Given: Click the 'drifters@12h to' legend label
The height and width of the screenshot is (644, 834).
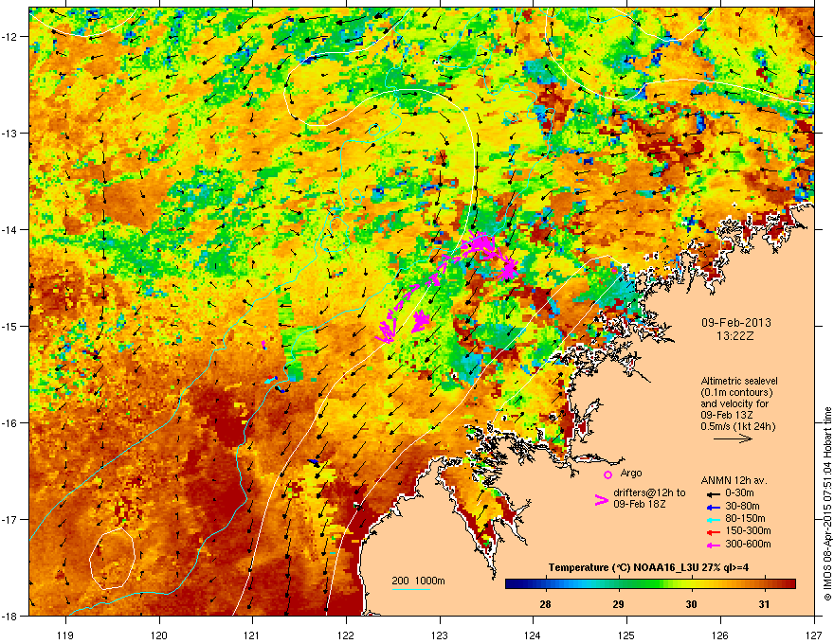Looking at the screenshot, I should (x=649, y=492).
